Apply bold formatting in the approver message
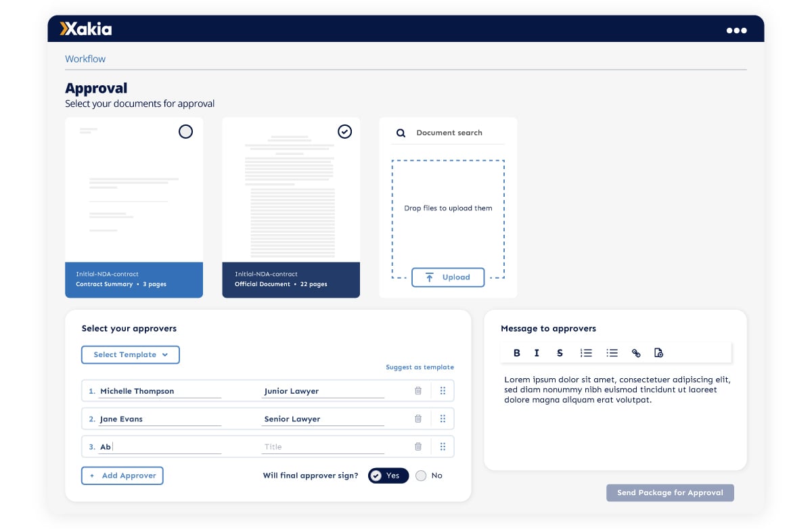The width and height of the screenshot is (812, 529). click(516, 352)
